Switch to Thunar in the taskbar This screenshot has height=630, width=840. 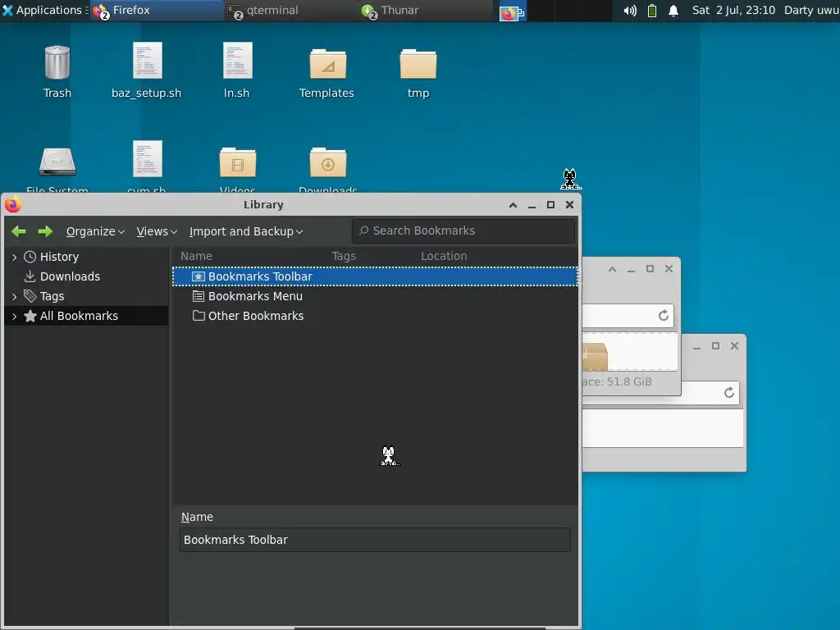click(426, 10)
